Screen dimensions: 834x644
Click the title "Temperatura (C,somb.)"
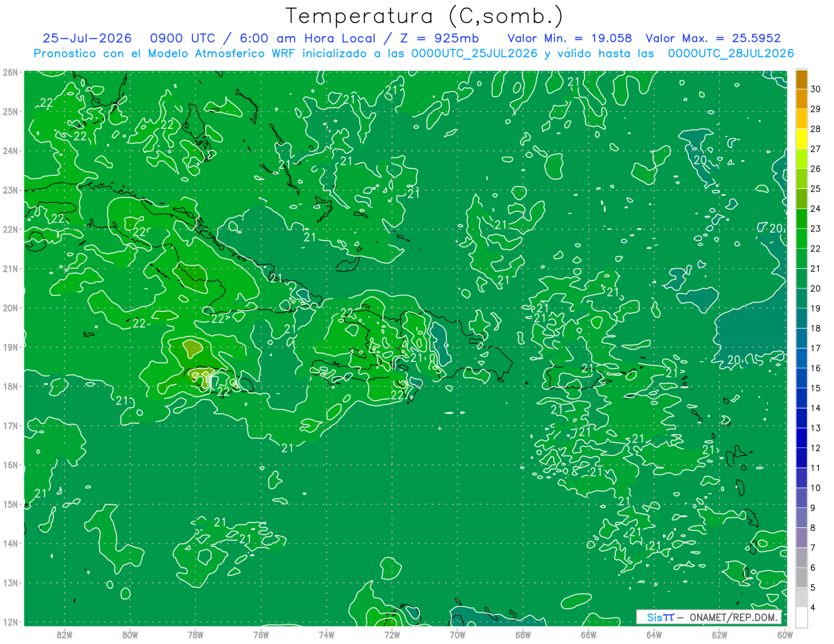(424, 16)
